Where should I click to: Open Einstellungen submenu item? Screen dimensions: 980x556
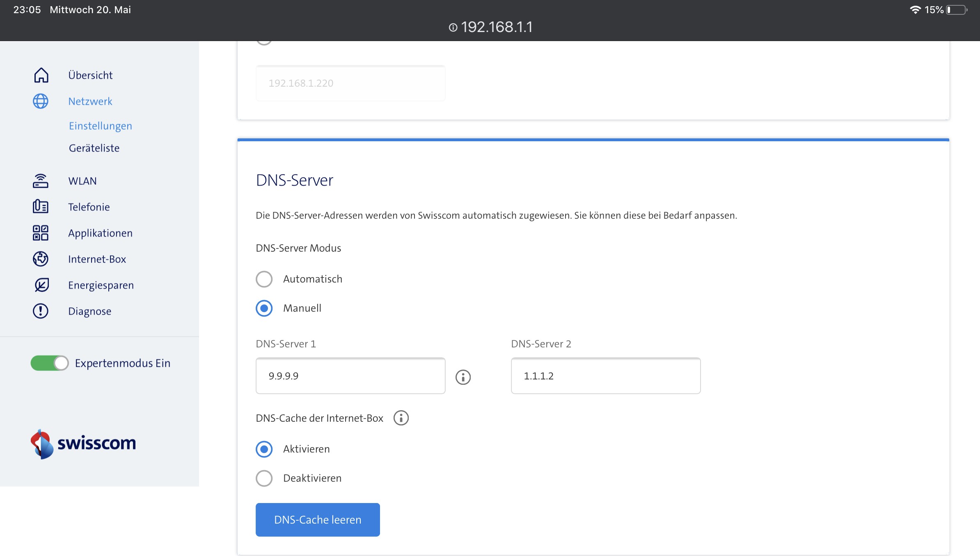click(101, 126)
